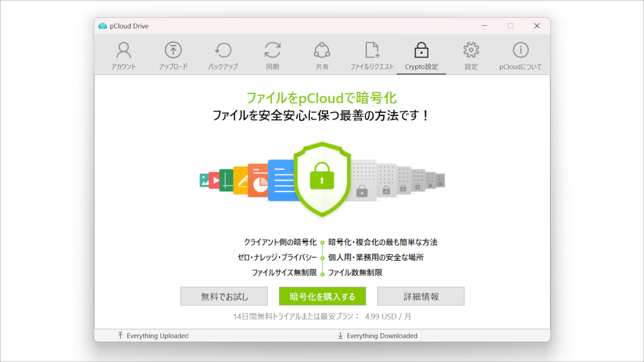Viewport: 644px width, 362px height.
Task: Close the pCloud Drive window
Action: 537,26
